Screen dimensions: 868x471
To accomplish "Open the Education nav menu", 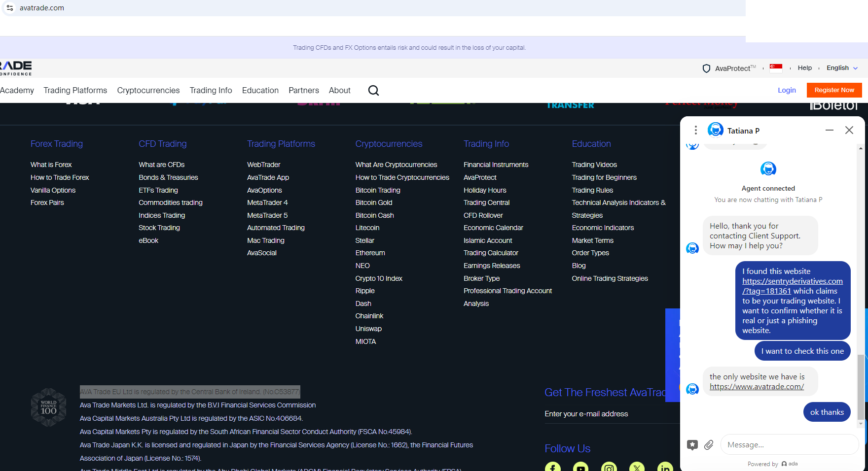I will coord(260,91).
